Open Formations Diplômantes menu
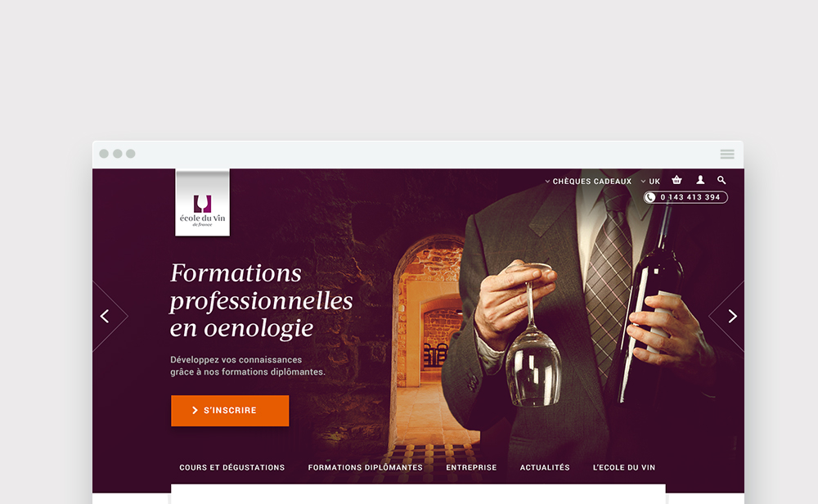 click(x=365, y=467)
